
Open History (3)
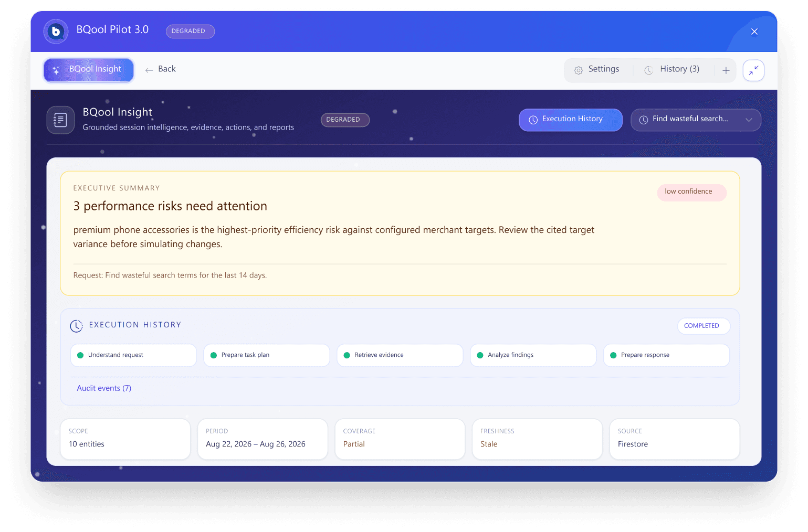pyautogui.click(x=672, y=69)
